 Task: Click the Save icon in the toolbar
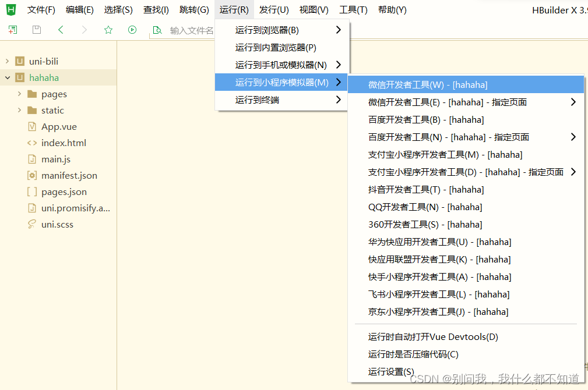coord(36,30)
